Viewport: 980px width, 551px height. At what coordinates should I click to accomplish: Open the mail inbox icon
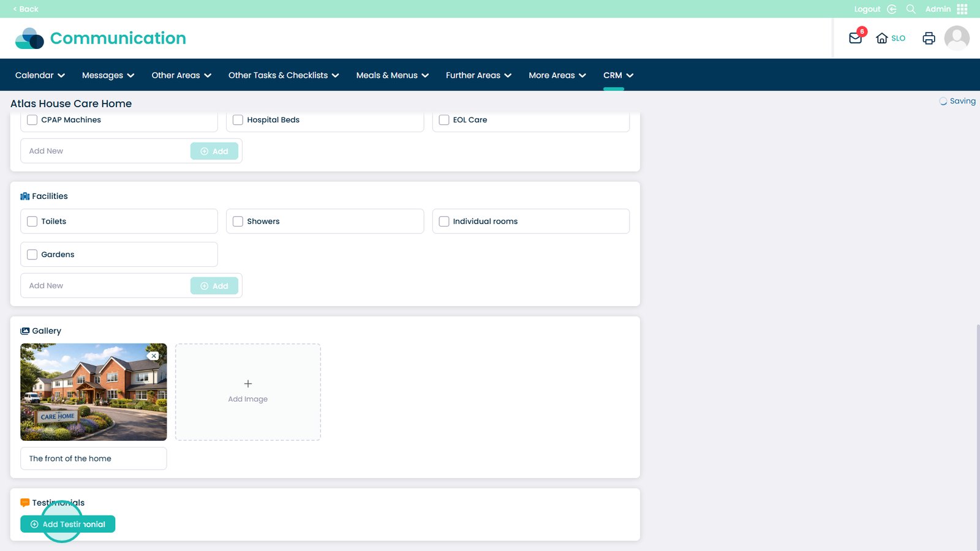(x=856, y=38)
